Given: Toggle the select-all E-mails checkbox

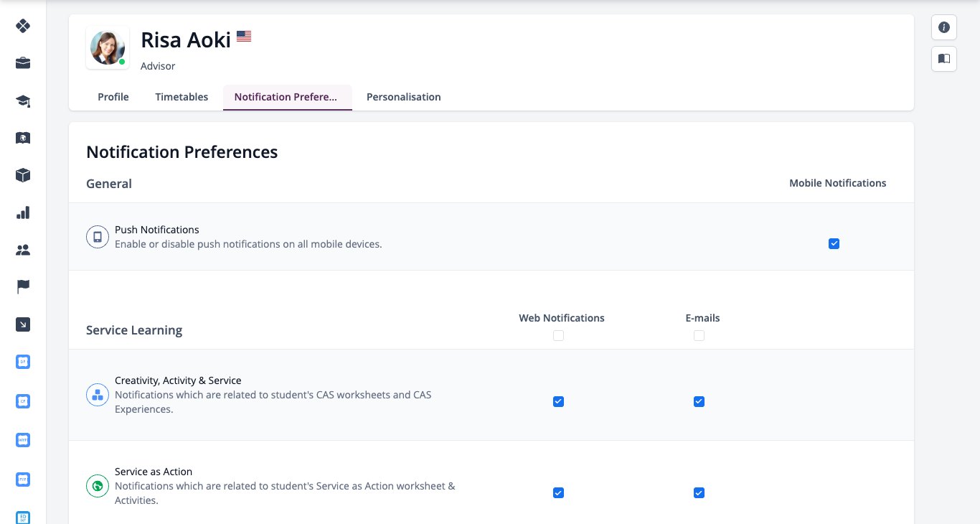Looking at the screenshot, I should [699, 335].
